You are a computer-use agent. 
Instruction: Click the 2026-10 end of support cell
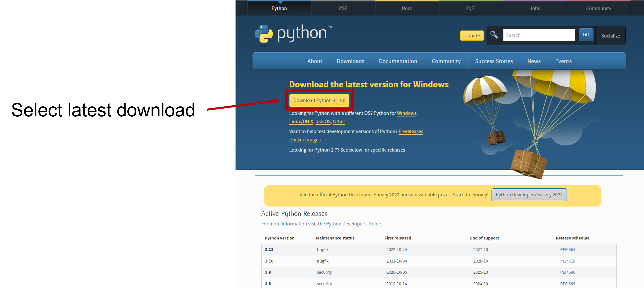[480, 261]
